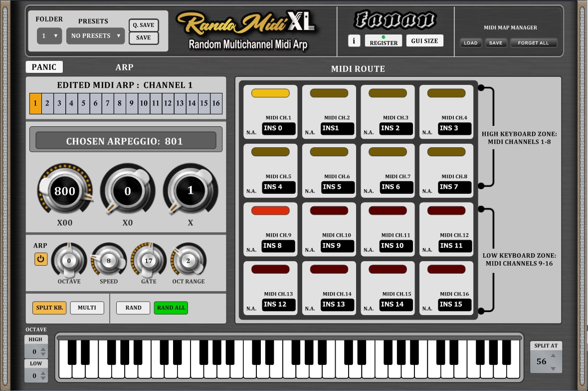This screenshot has width=588, height=391.
Task: Toggle the RAND ALL button
Action: (171, 308)
